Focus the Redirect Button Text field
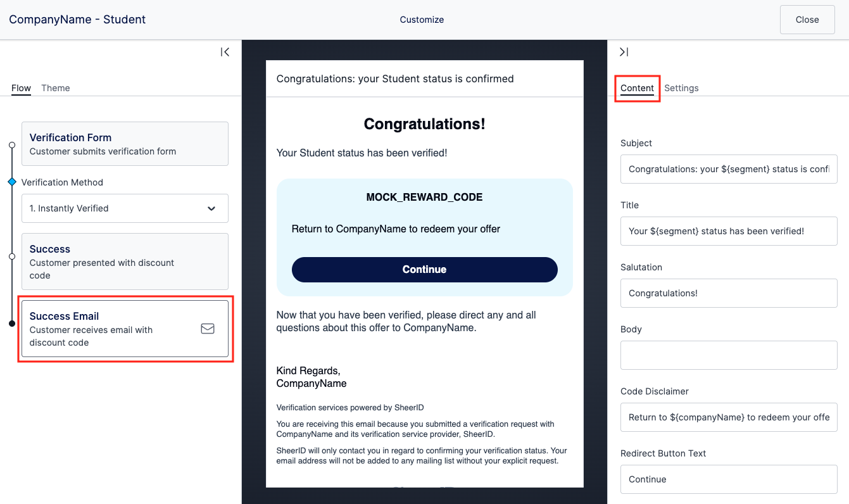Screen dimensions: 849x504 (x=729, y=479)
